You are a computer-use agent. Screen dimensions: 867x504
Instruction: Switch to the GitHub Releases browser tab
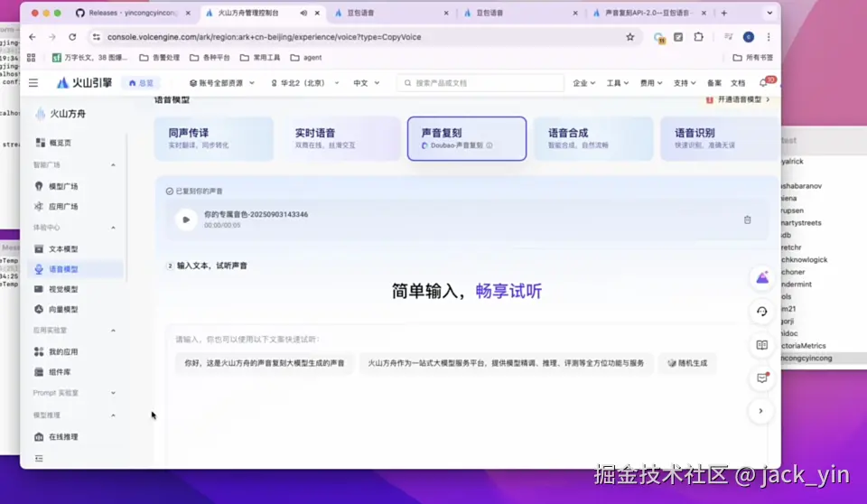pos(133,13)
